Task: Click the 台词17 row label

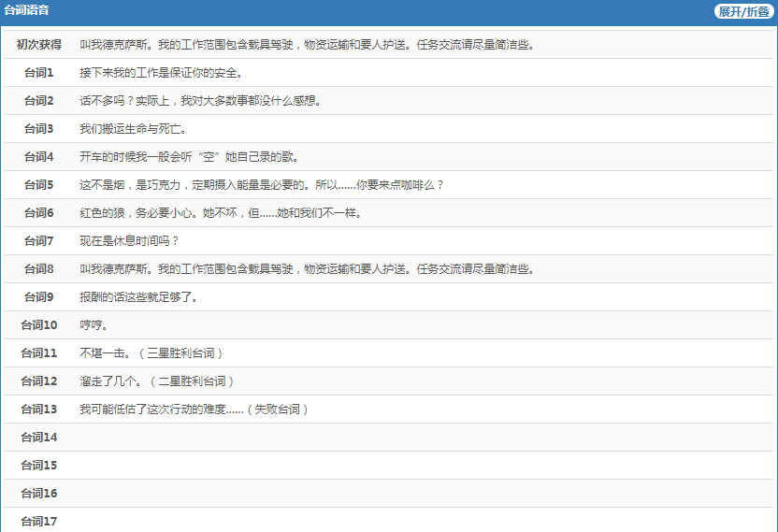Action: pyautogui.click(x=39, y=522)
